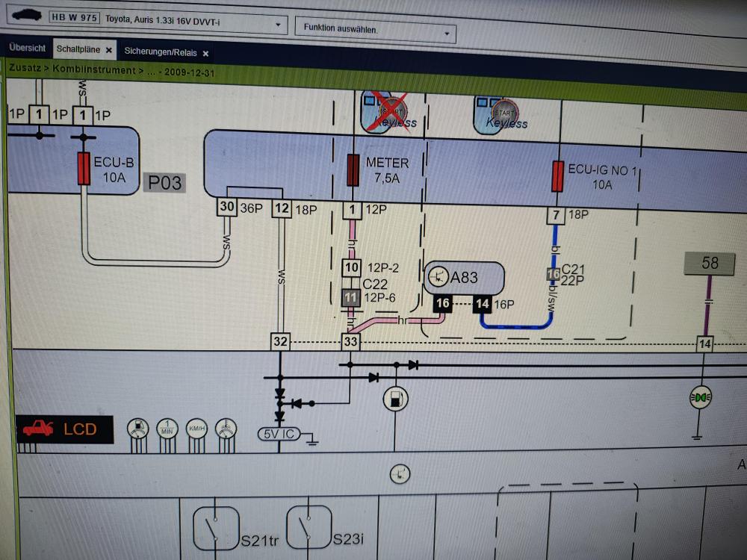Screen dimensions: 747x560
Task: Click the purple wire below box 58
Action: coord(708,305)
